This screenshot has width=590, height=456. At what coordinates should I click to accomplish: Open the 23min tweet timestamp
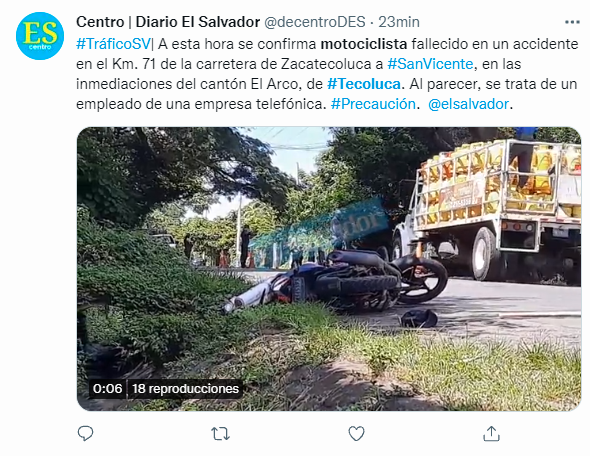(x=399, y=22)
